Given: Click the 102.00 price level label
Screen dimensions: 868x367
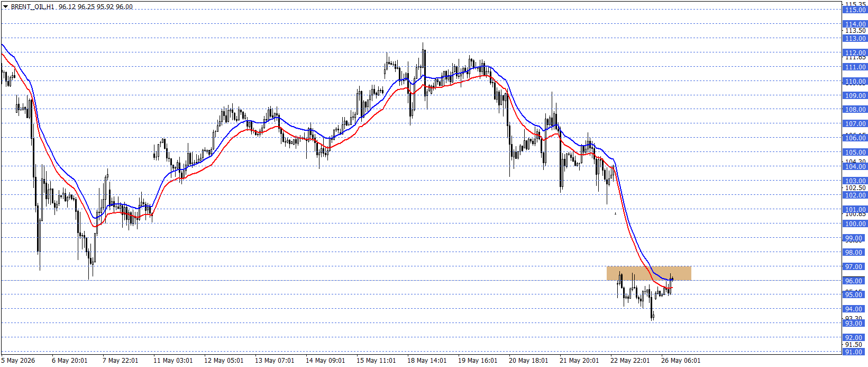Looking at the screenshot, I should tap(855, 195).
